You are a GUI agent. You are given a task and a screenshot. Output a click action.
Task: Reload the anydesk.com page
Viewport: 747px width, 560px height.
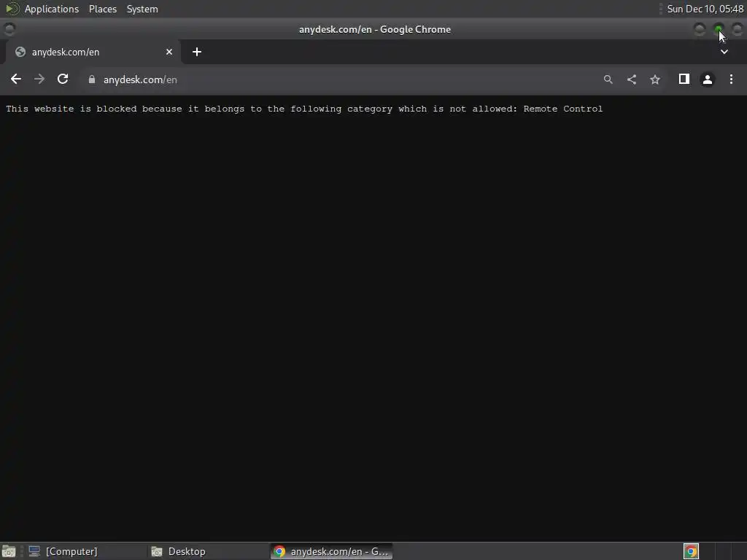(63, 79)
